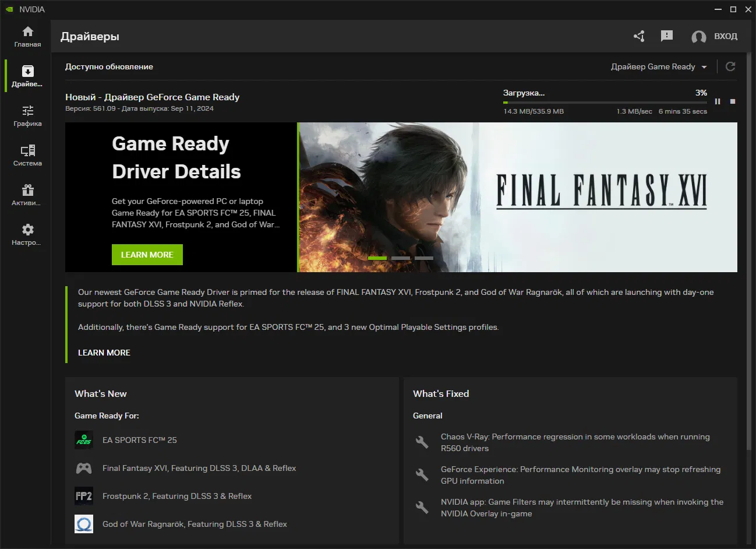Viewport: 756px width, 549px height.
Task: Click the wrench icon beside NVIDIA app fix
Action: click(x=422, y=507)
